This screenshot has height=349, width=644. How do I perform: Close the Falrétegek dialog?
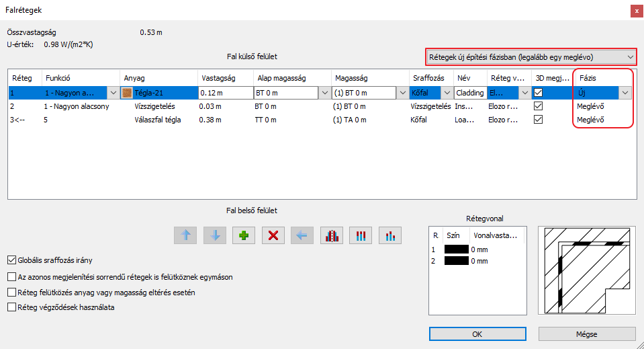(637, 11)
